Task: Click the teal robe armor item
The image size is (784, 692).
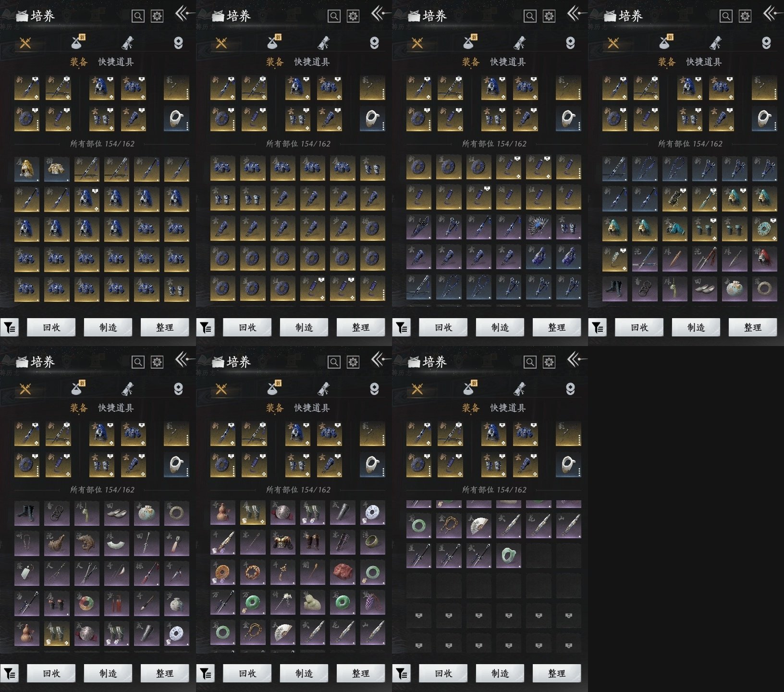Action: coord(674,228)
